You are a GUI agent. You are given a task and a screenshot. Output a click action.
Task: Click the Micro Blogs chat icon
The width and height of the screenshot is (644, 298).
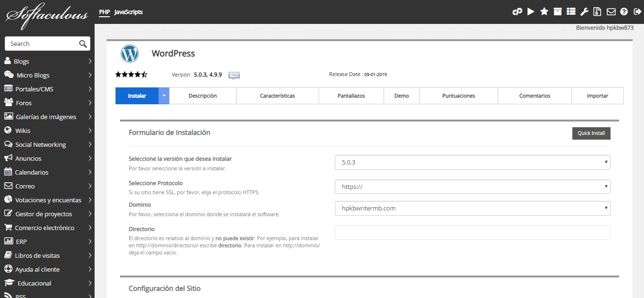tap(9, 75)
